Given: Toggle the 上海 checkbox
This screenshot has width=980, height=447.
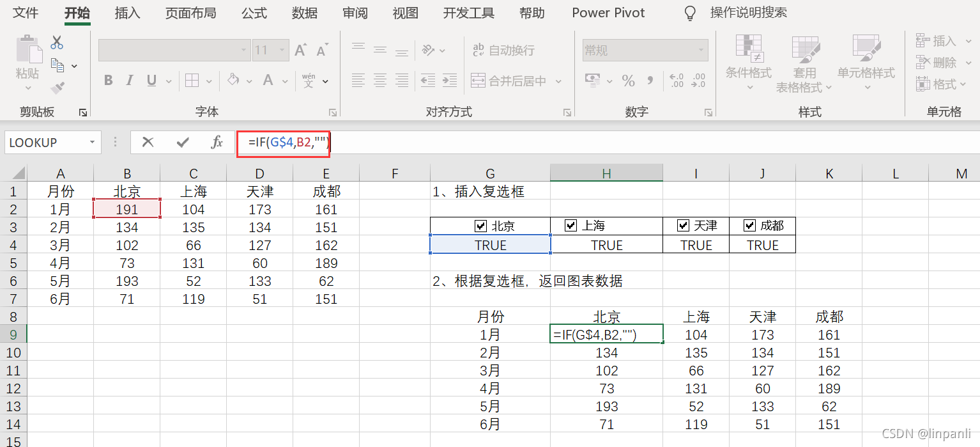Looking at the screenshot, I should point(570,225).
